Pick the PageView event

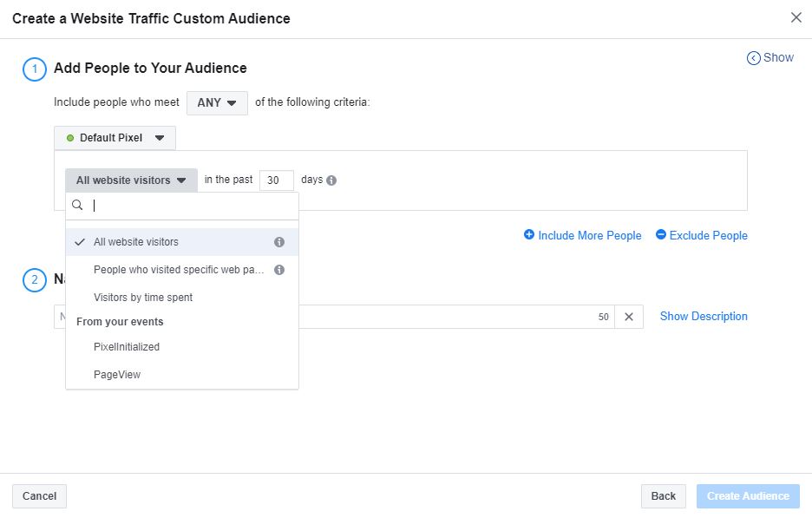click(117, 375)
